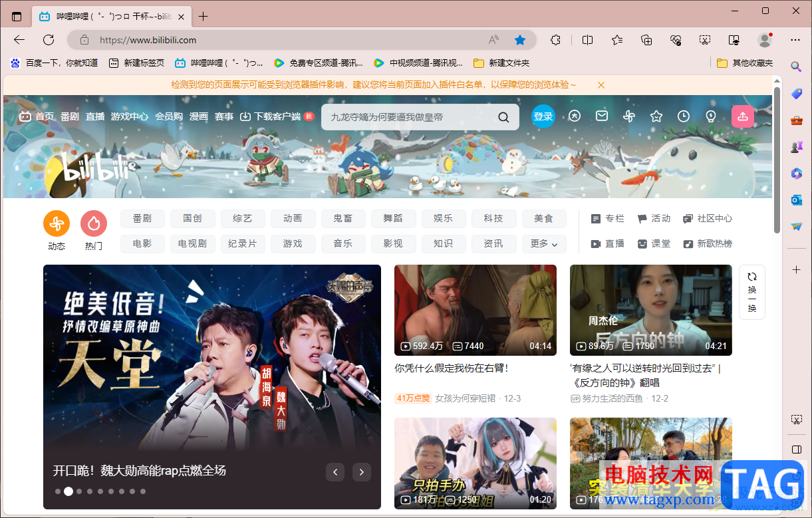The image size is (812, 518).
Task: Open the browser profile avatar
Action: (x=765, y=40)
